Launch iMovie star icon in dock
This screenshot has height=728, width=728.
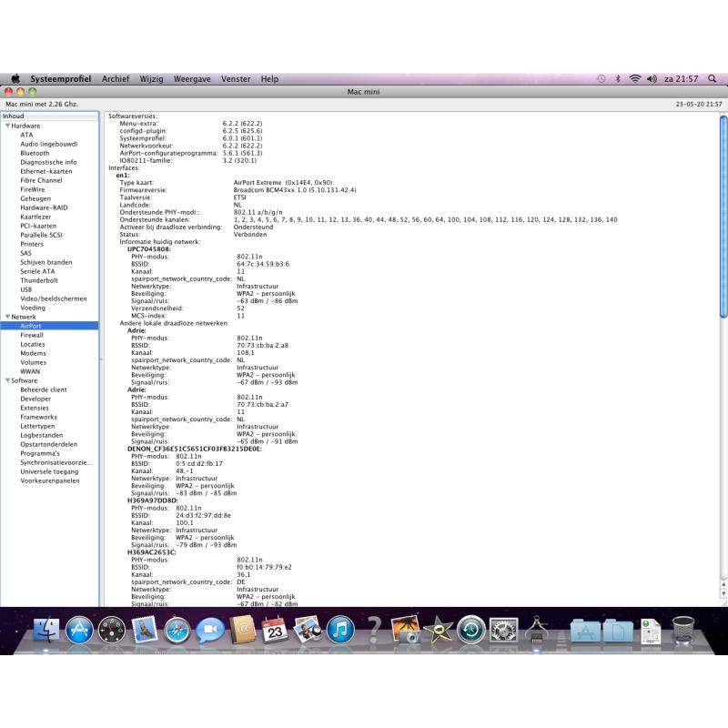pyautogui.click(x=439, y=630)
